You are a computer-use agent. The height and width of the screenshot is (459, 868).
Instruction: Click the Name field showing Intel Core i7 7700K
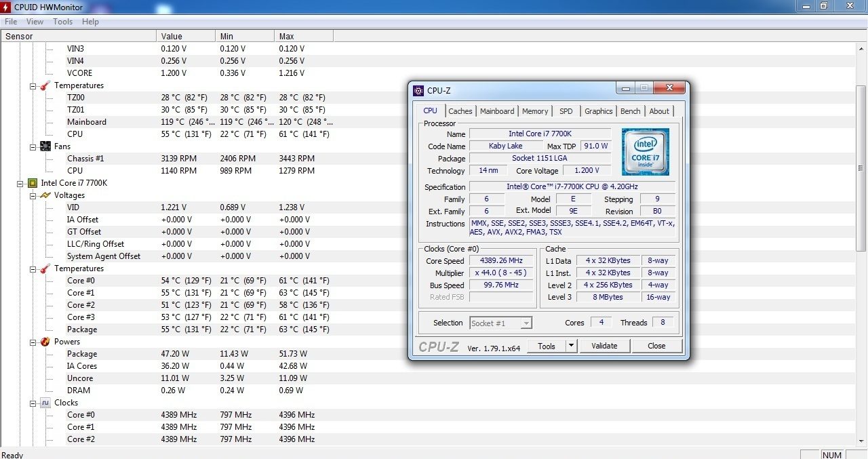(x=540, y=134)
